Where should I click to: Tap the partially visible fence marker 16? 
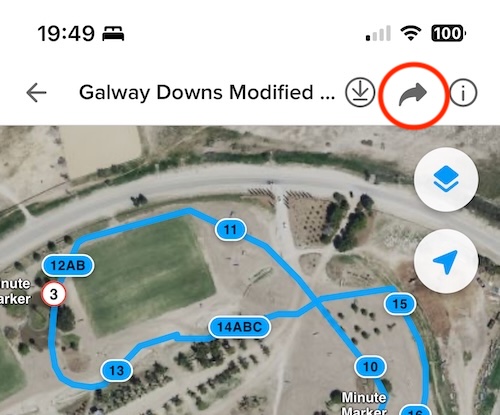[x=415, y=410]
